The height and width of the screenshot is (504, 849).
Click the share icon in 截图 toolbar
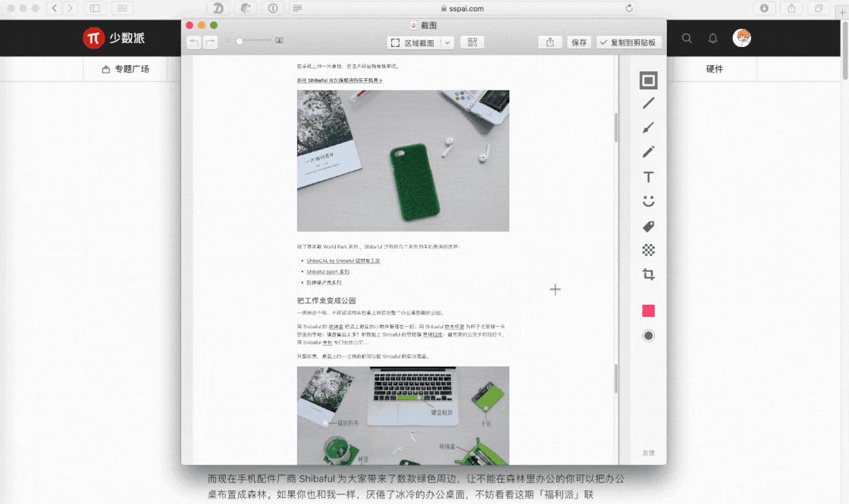550,42
